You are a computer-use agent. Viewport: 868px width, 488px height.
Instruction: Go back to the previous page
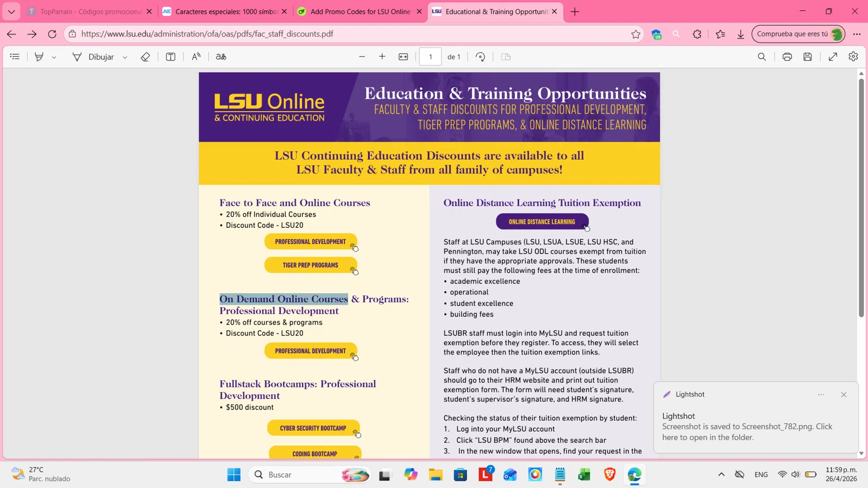12,34
